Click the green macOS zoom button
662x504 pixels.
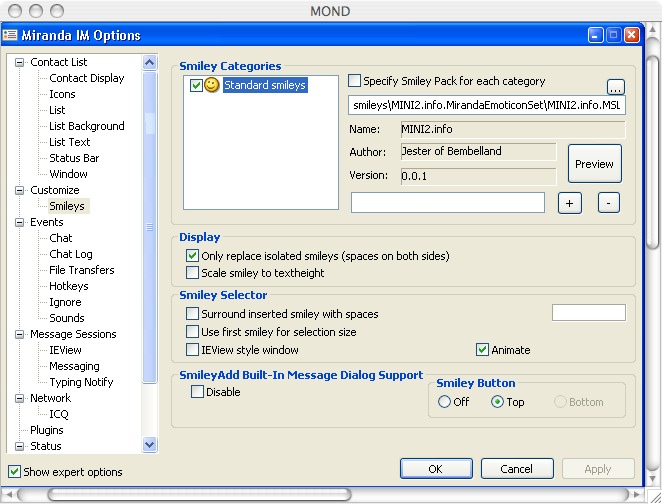coord(57,10)
